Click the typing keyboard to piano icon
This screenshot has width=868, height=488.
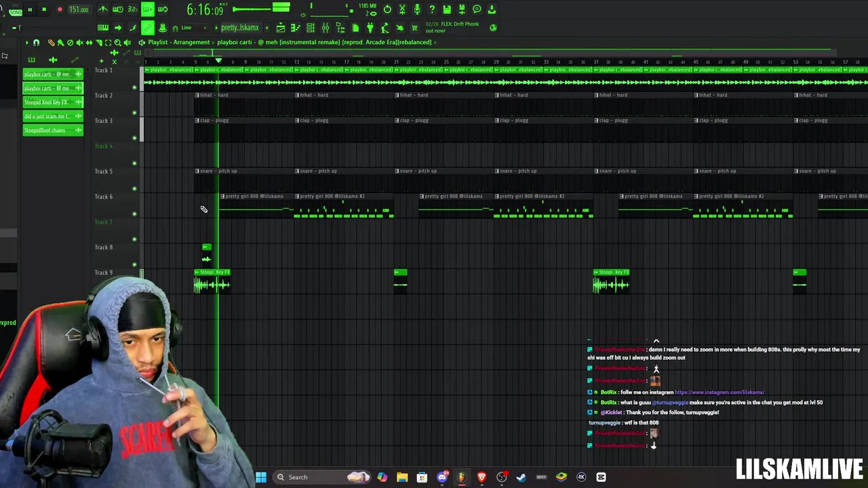(x=102, y=28)
